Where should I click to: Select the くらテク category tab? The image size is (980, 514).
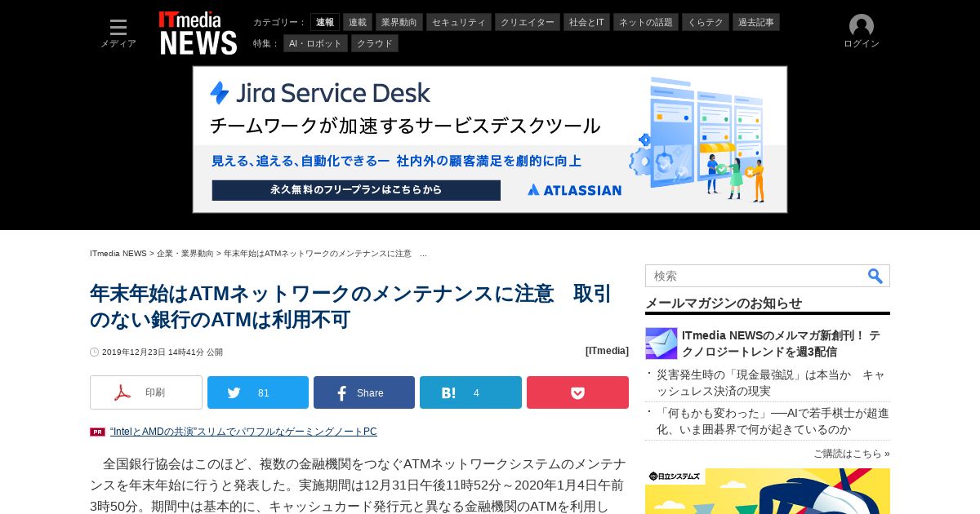[x=706, y=22]
